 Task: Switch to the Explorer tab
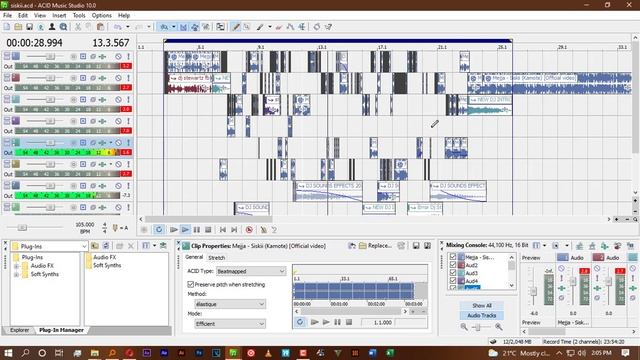[x=20, y=330]
